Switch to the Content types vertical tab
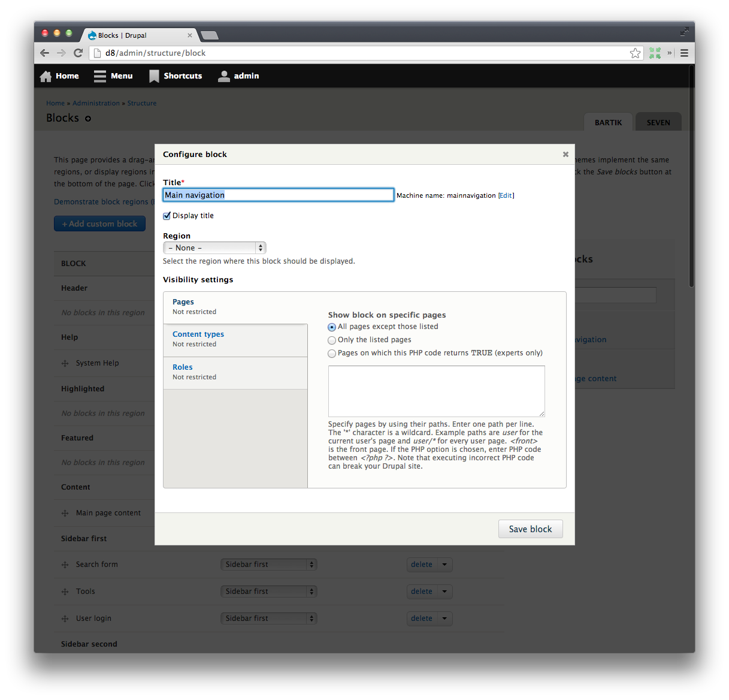Screen dimensions: 729x700 (235, 340)
